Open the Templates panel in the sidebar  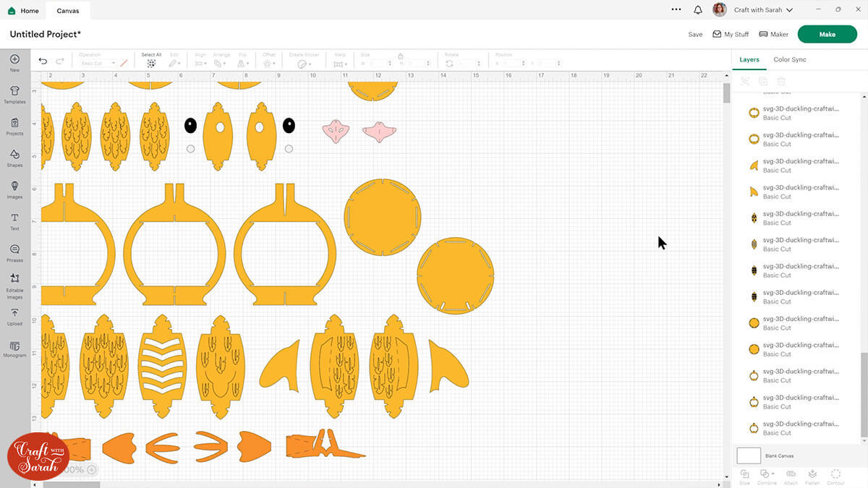pos(14,94)
